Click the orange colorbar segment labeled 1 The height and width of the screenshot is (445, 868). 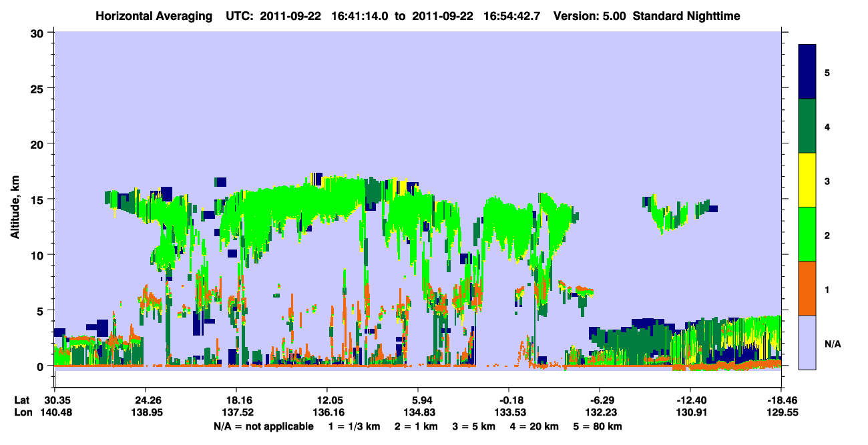(x=807, y=288)
